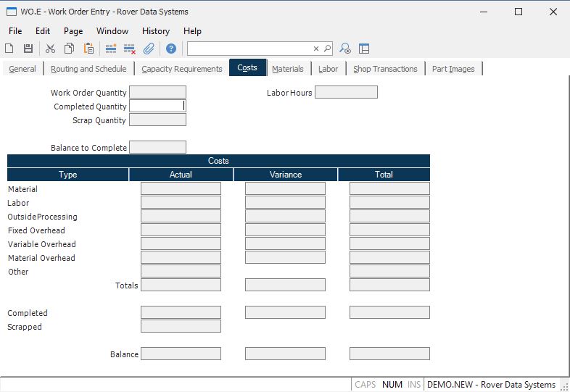Viewport: 570px width, 392px height.
Task: Click the Paste clipboard icon
Action: click(x=88, y=49)
